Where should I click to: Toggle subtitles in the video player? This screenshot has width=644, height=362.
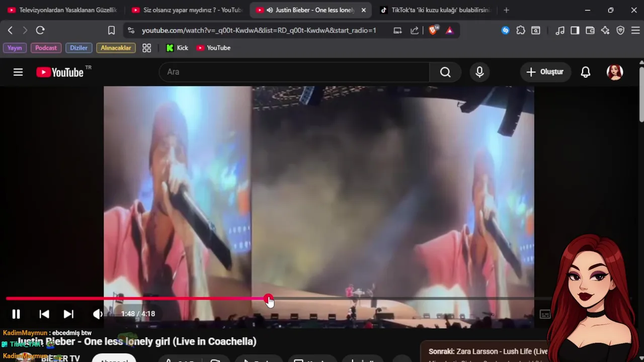[x=545, y=314]
